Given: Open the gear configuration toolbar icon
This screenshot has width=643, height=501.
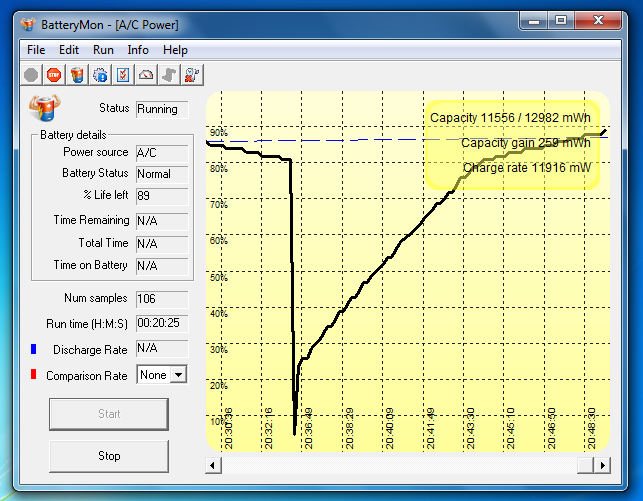Looking at the screenshot, I should coord(100,75).
